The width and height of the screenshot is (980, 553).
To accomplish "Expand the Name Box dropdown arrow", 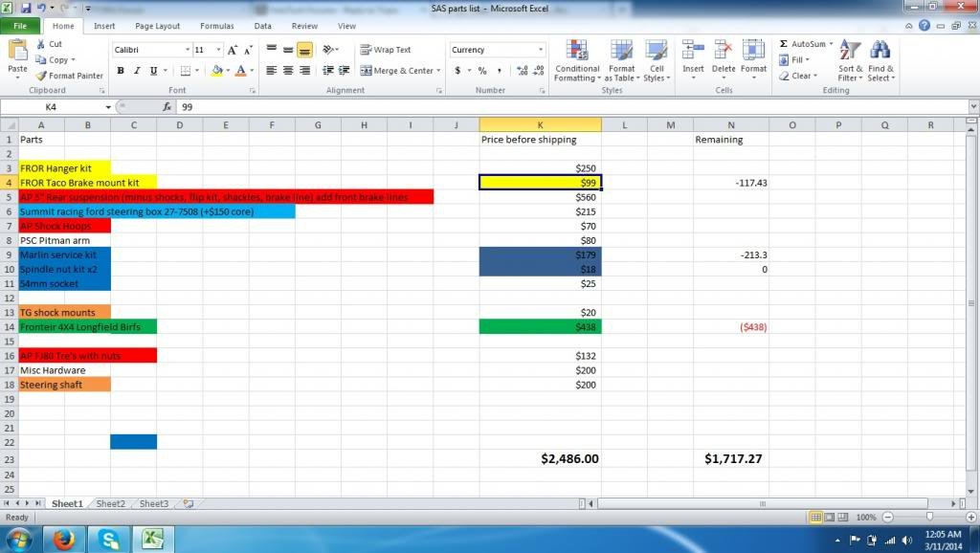I will coord(108,107).
